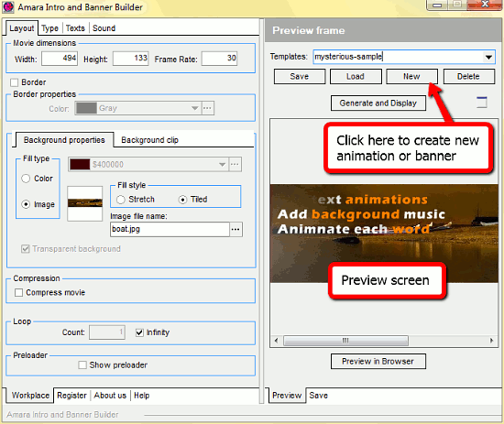Switch to Workplace bottom tab
This screenshot has width=504, height=424.
point(30,396)
